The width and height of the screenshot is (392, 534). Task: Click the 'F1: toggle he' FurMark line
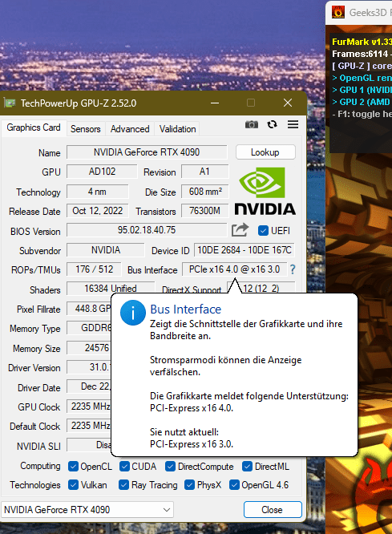[x=362, y=114]
